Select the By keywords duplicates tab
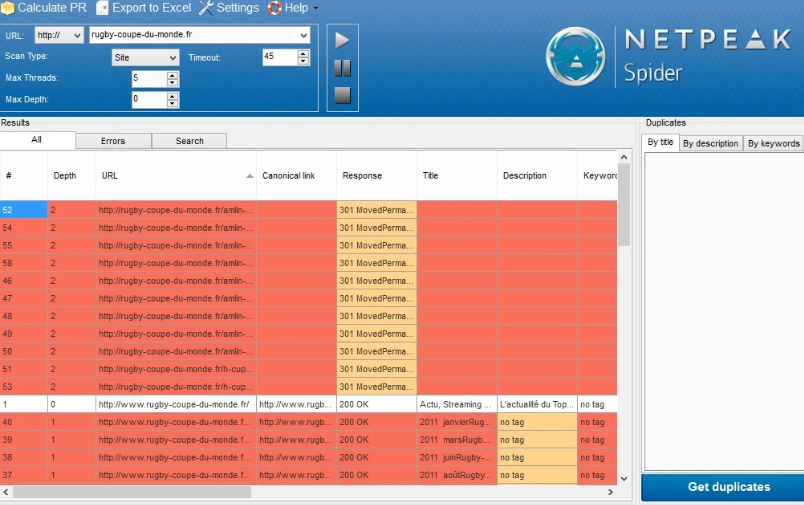Image resolution: width=804 pixels, height=505 pixels. click(773, 144)
